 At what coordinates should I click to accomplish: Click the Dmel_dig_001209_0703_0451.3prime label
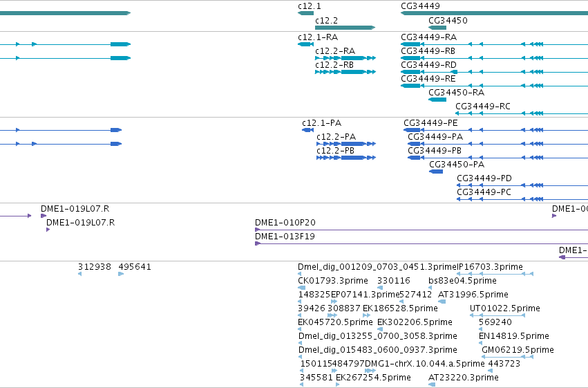point(376,267)
